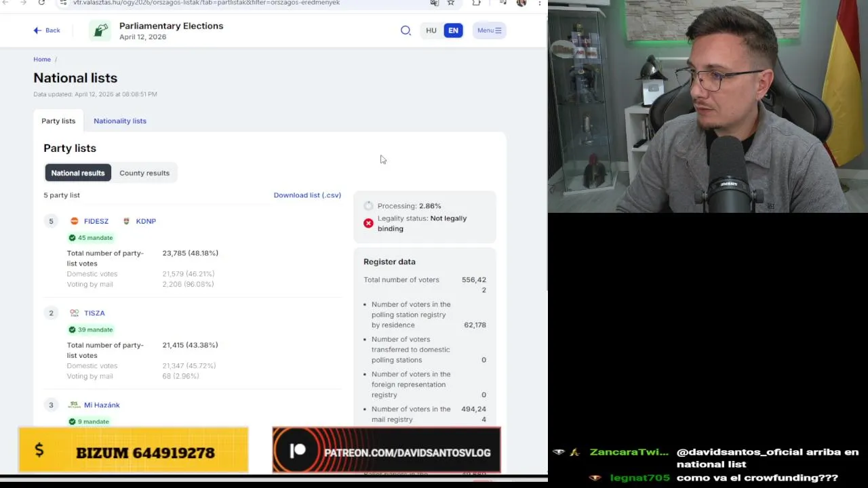Click the 45 mandate green badge
The image size is (868, 488).
(x=91, y=238)
